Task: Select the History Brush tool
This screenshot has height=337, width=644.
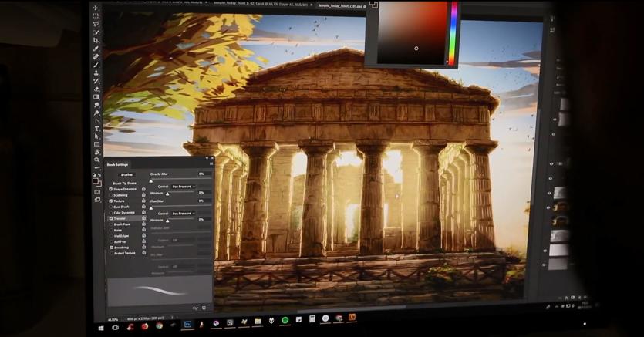Action: tap(96, 80)
